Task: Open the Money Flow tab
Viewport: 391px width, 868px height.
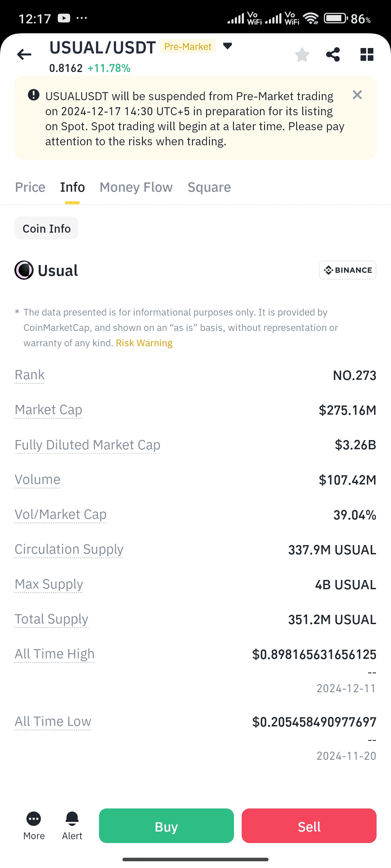Action: 136,187
